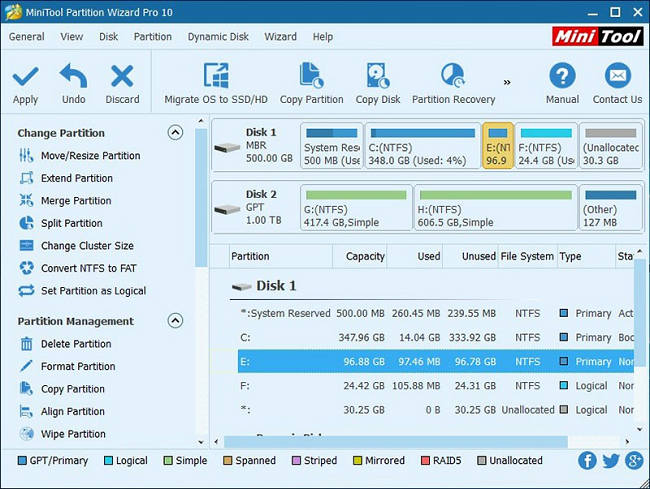This screenshot has width=650, height=489.
Task: Open Migrate OS to SSD/HD wizard
Action: pos(216,76)
